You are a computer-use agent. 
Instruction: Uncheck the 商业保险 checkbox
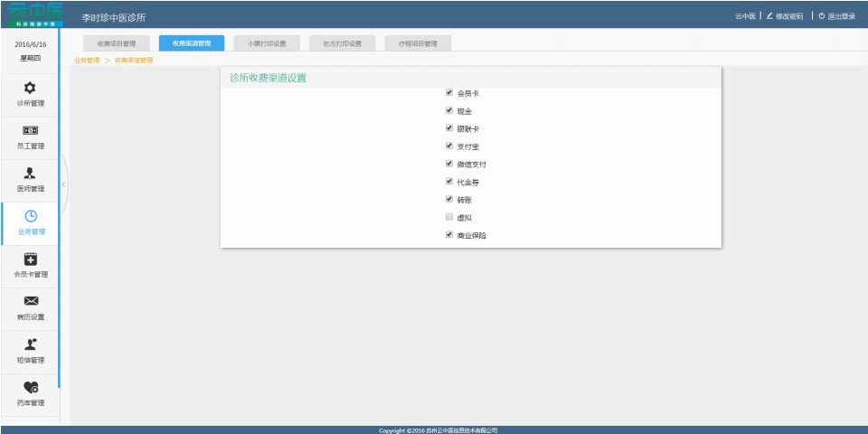pos(449,235)
